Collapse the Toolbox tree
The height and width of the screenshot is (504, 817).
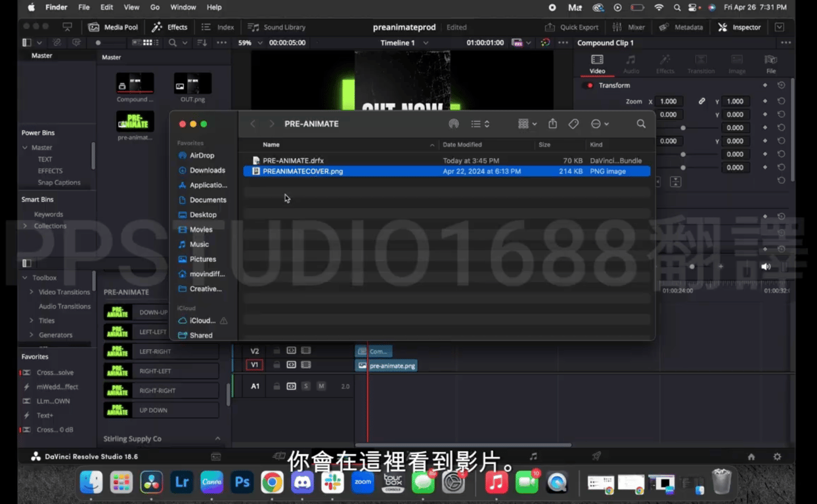(25, 278)
